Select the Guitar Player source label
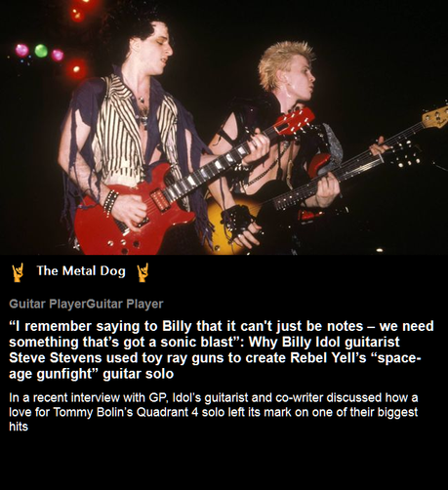 point(86,304)
